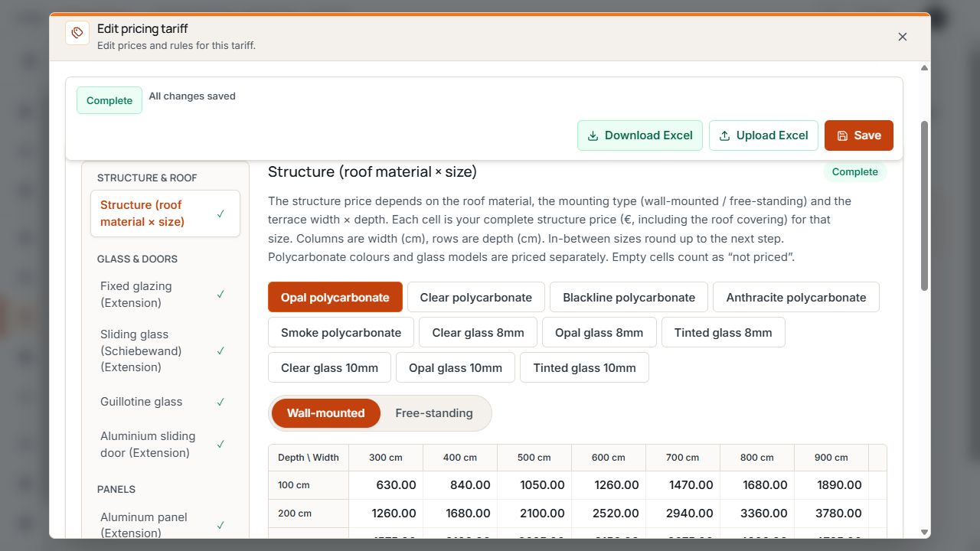This screenshot has width=980, height=551.
Task: Switch mounting type to Wall-mounted
Action: point(326,413)
